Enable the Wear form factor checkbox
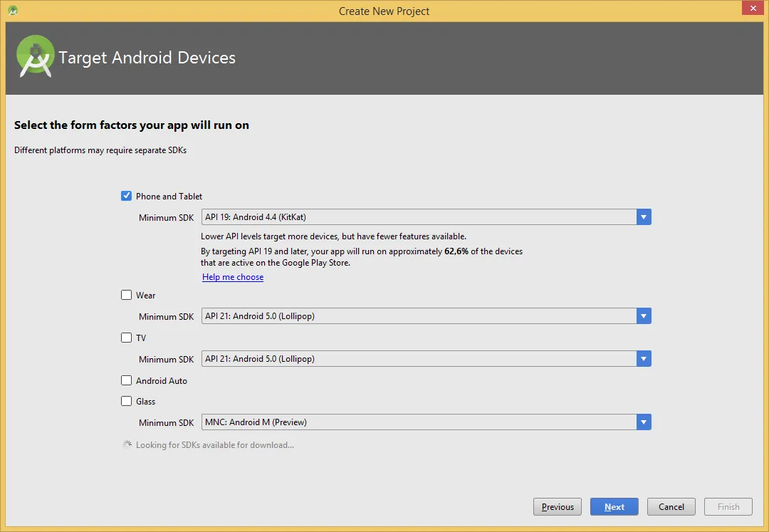The image size is (769, 532). pyautogui.click(x=127, y=295)
